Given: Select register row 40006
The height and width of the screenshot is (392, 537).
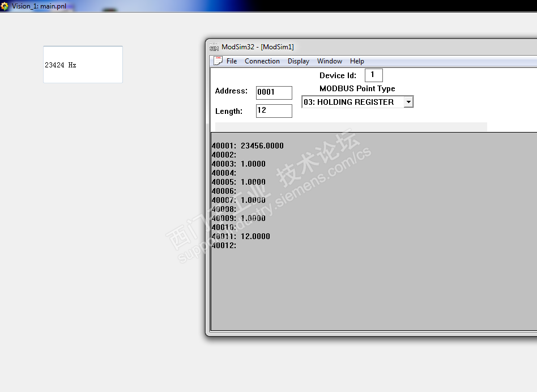Looking at the screenshot, I should [x=224, y=191].
